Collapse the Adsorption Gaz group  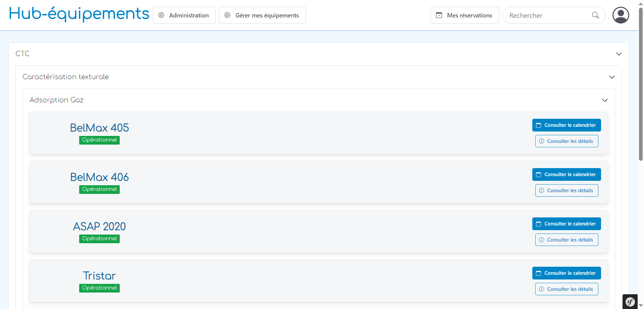click(605, 100)
